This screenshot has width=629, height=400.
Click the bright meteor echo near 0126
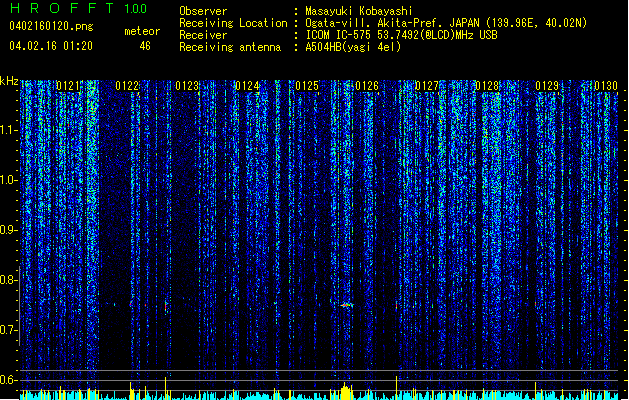coord(347,305)
